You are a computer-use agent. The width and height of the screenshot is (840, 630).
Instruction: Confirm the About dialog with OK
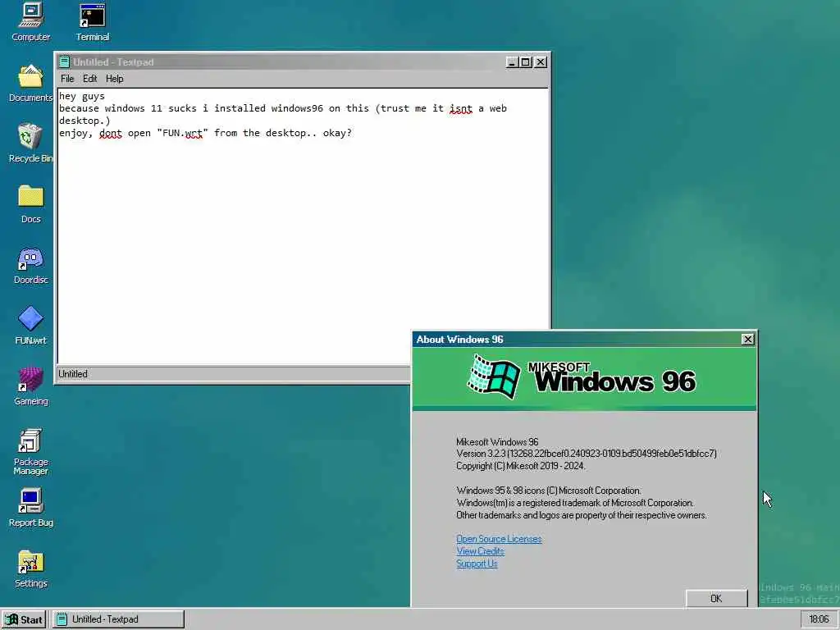[716, 598]
